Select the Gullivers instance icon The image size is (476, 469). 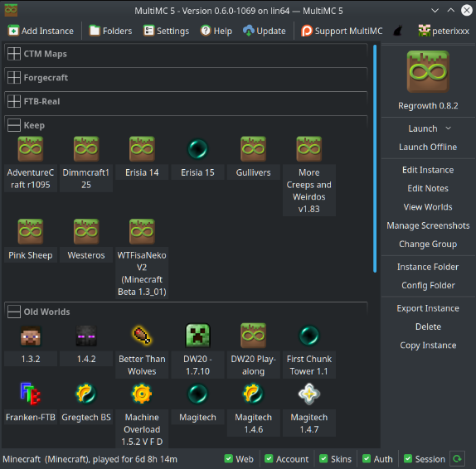coord(254,148)
